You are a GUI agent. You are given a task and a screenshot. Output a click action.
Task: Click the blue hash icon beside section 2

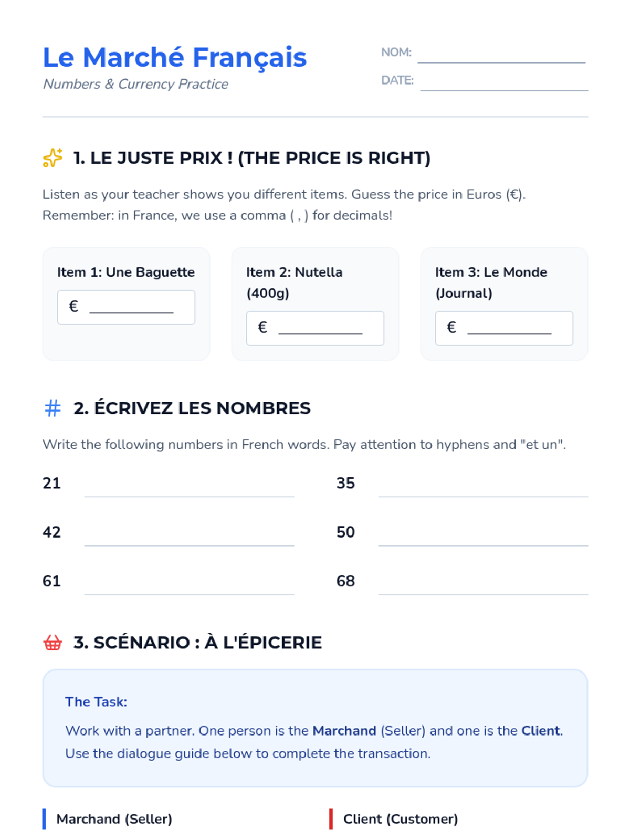click(x=52, y=408)
